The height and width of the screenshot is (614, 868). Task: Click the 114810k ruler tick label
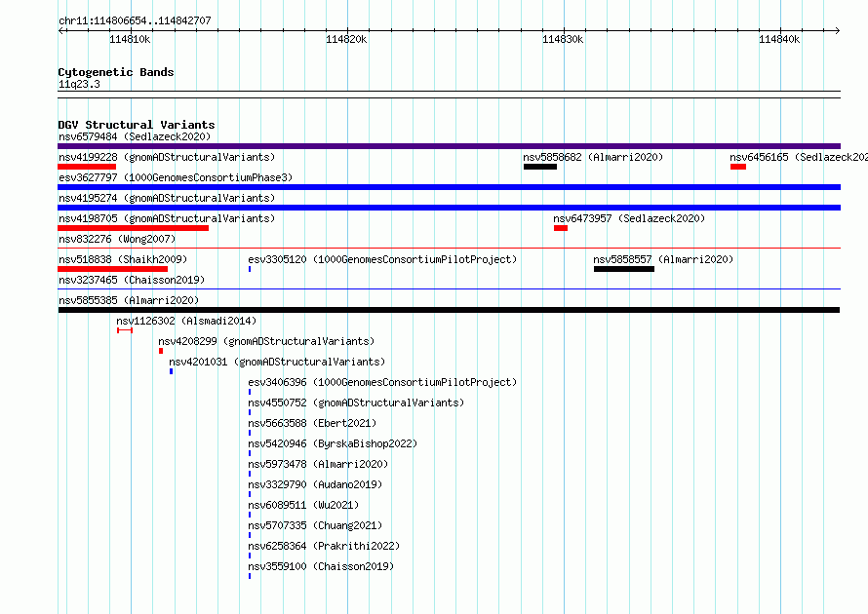[130, 39]
